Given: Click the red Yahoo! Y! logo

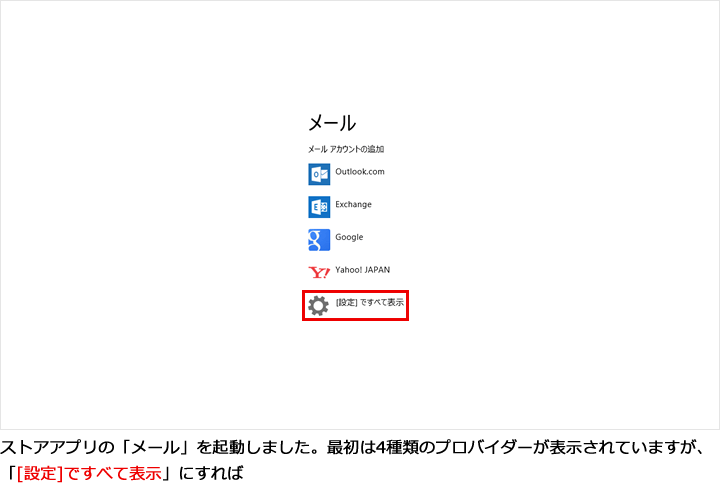Looking at the screenshot, I should point(319,272).
